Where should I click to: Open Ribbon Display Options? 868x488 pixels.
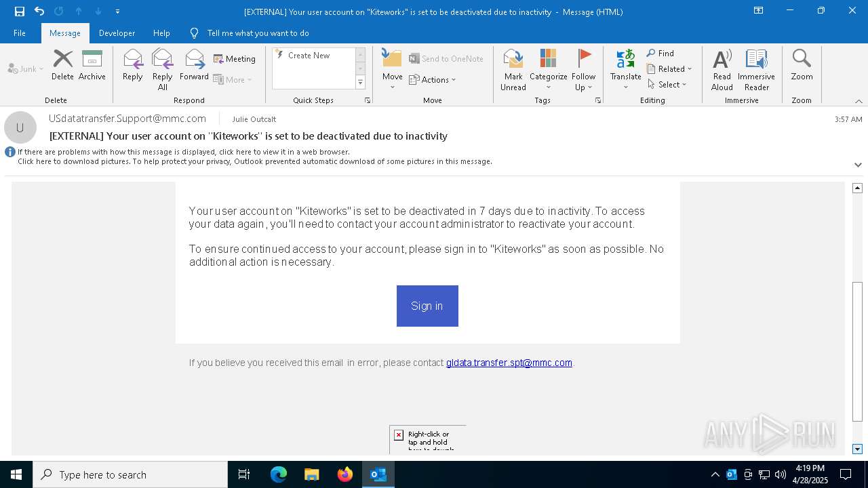coord(759,11)
